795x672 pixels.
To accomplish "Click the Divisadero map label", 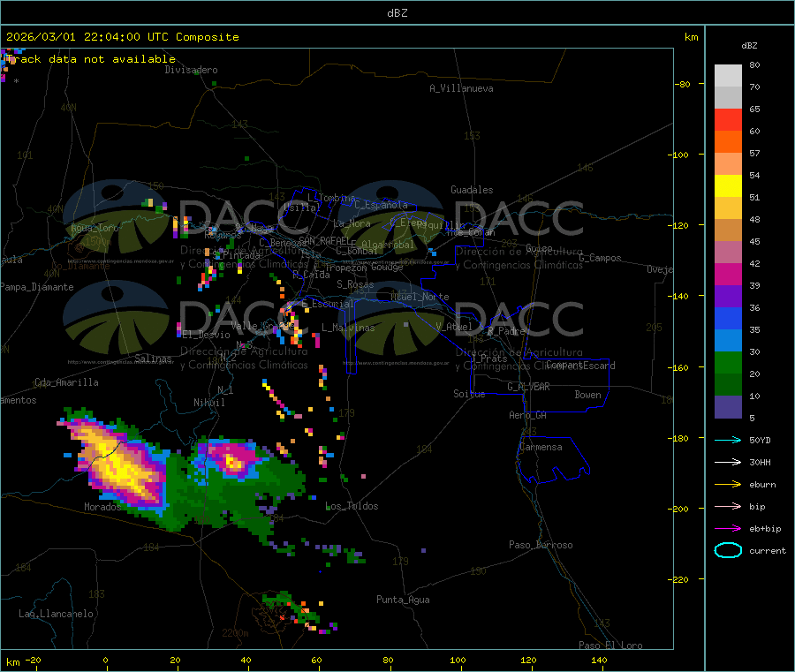I will tap(191, 70).
